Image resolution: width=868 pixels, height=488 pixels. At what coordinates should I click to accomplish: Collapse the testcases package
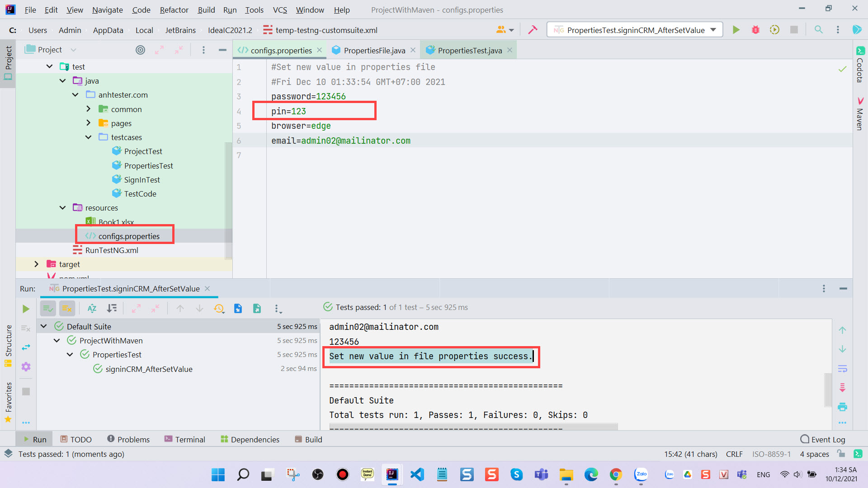coord(88,137)
